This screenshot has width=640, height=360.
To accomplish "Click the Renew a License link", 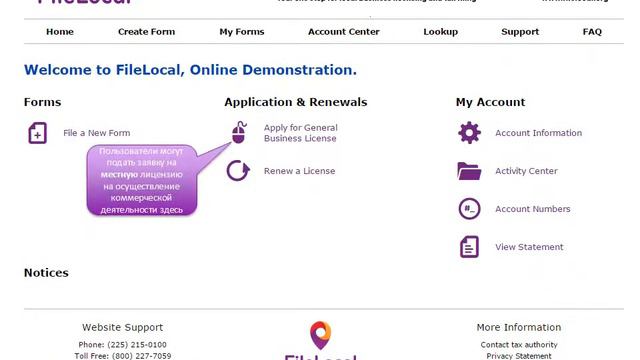I will [300, 171].
